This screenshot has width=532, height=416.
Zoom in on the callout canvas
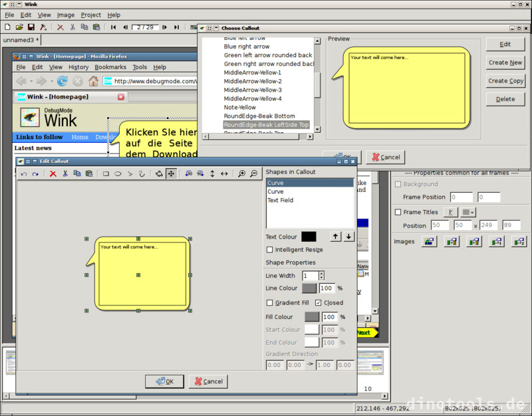[x=241, y=174]
